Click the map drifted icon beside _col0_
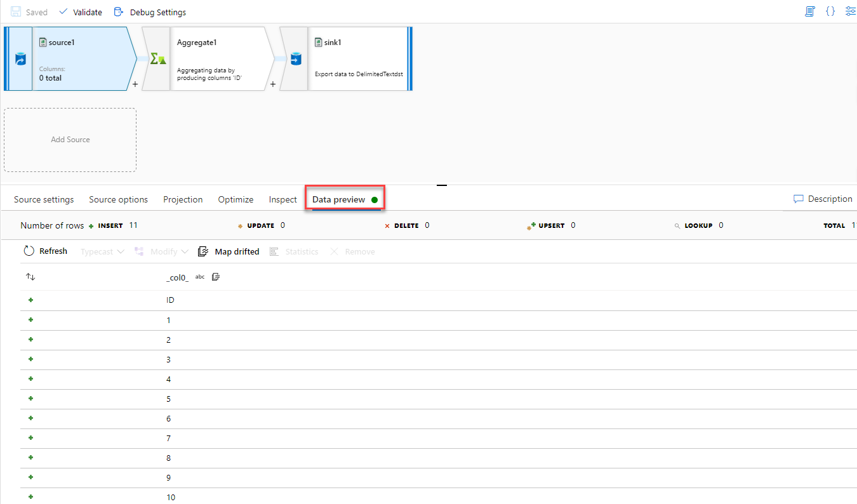 216,277
